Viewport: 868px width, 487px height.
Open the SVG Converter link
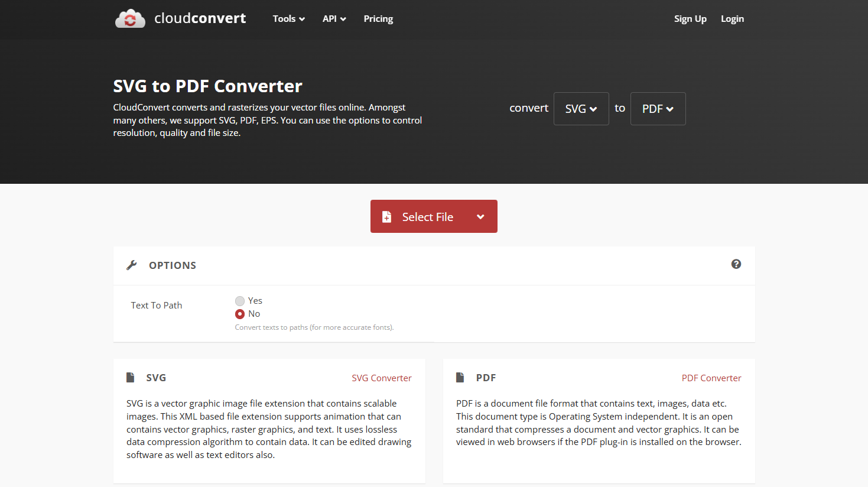click(382, 378)
